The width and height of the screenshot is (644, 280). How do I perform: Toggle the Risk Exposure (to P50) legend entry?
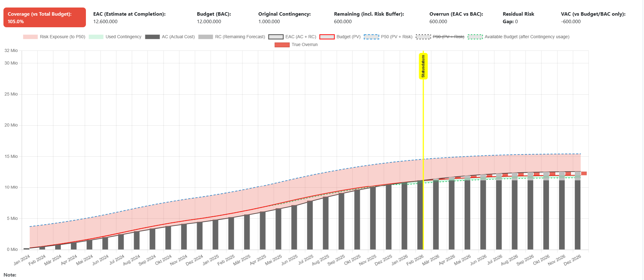point(54,37)
